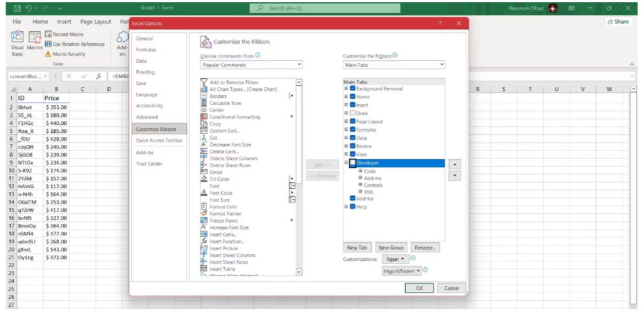644x319 pixels.
Task: Click New Tab button
Action: pyautogui.click(x=357, y=248)
